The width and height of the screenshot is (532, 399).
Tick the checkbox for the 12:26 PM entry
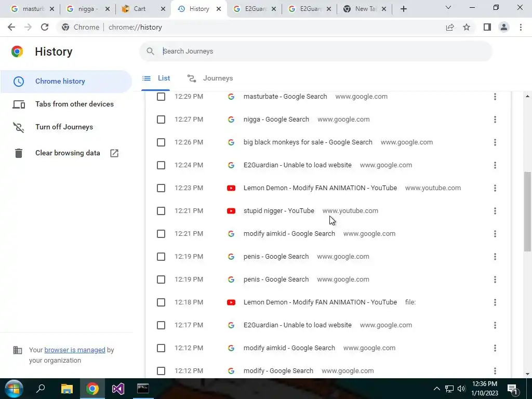click(161, 142)
